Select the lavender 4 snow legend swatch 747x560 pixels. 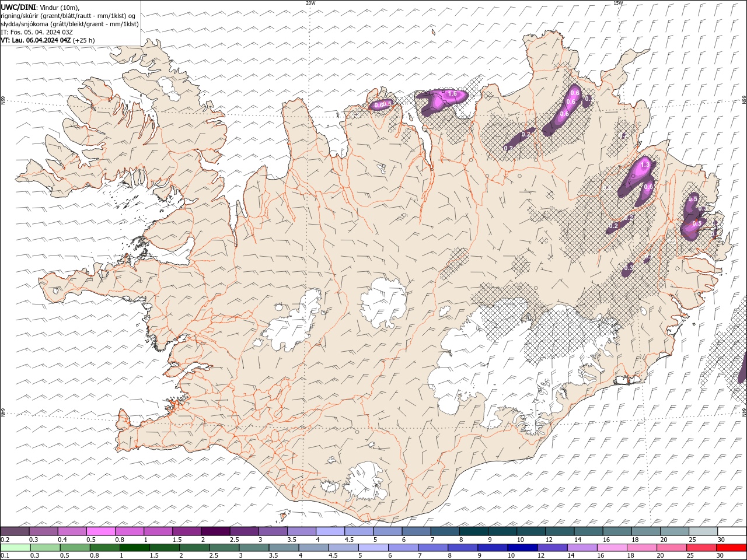pyautogui.click(x=330, y=531)
